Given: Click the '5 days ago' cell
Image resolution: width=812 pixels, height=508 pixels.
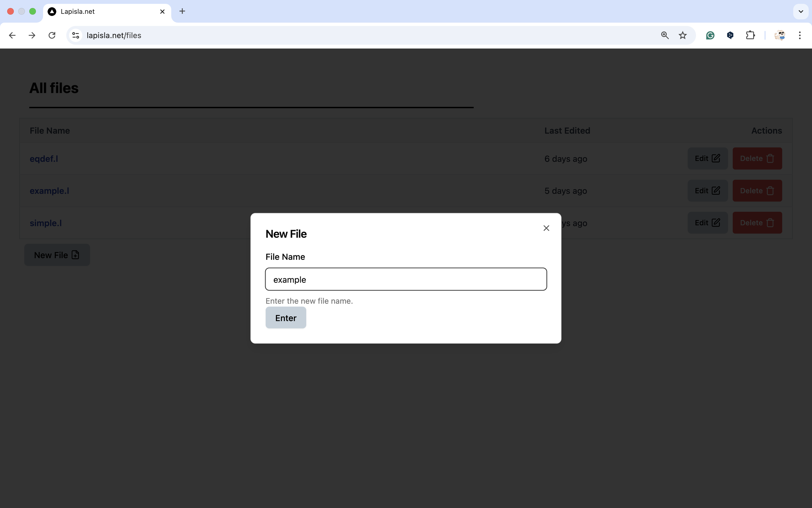Looking at the screenshot, I should (566, 191).
